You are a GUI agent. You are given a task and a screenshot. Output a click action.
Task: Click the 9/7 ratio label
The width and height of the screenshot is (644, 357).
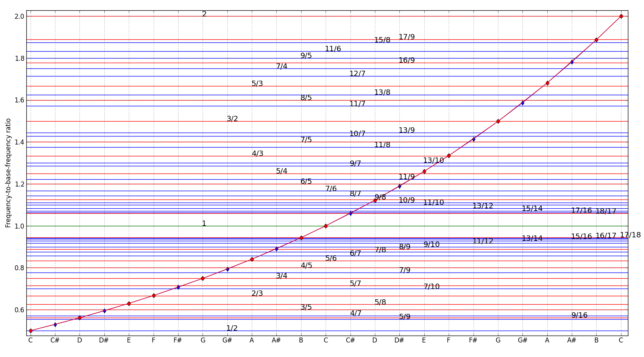click(x=355, y=164)
